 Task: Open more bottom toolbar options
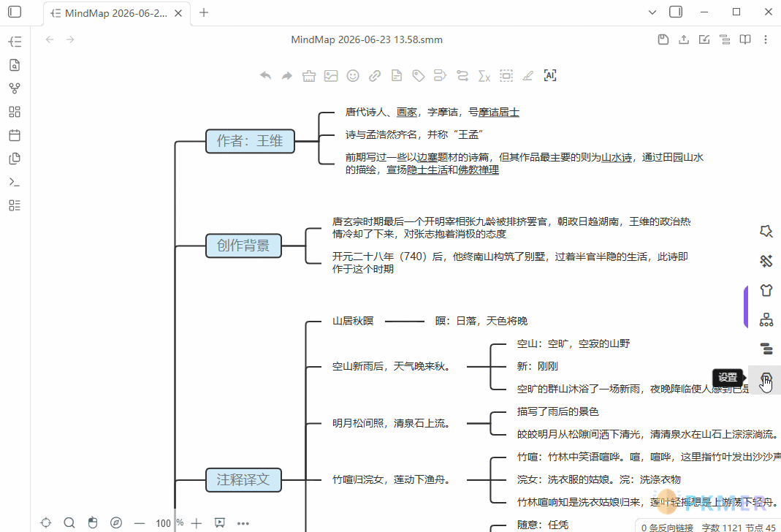point(243,523)
